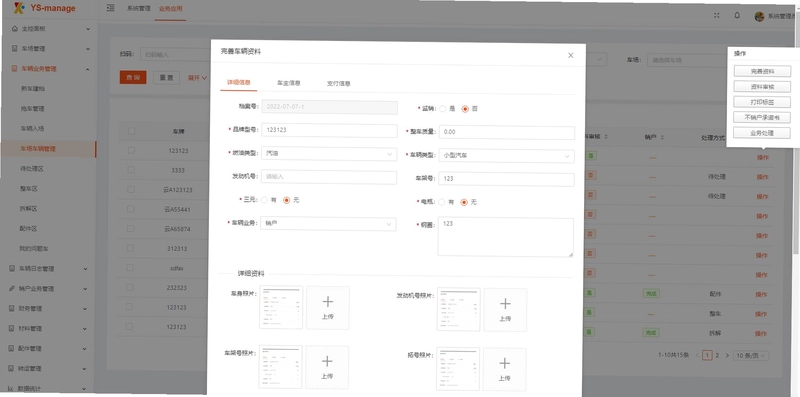
Task: Click the YS-manage logo icon
Action: tap(19, 8)
